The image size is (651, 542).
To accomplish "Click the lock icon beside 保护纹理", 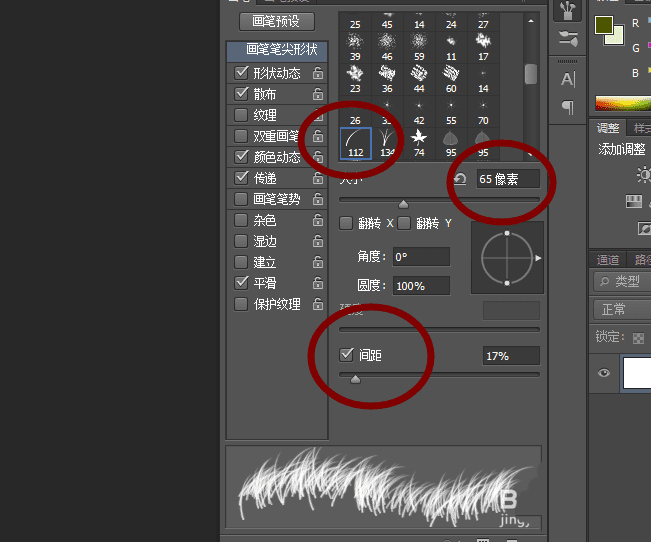I will [318, 304].
